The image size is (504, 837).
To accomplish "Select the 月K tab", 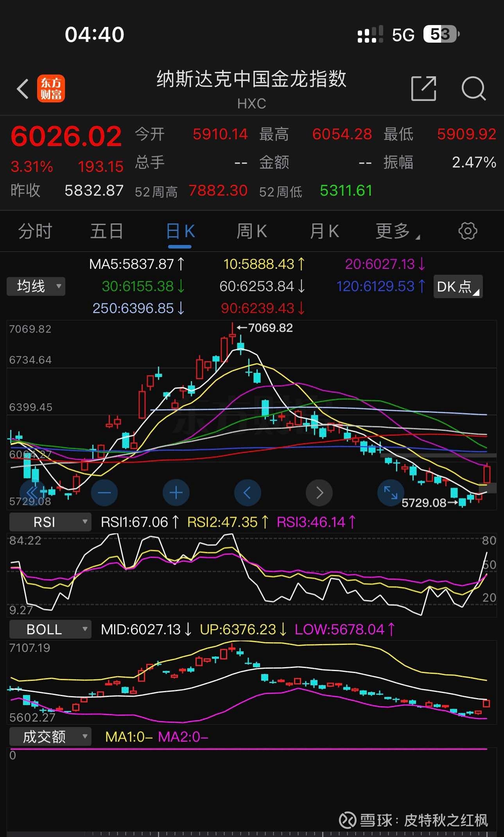I will [324, 231].
